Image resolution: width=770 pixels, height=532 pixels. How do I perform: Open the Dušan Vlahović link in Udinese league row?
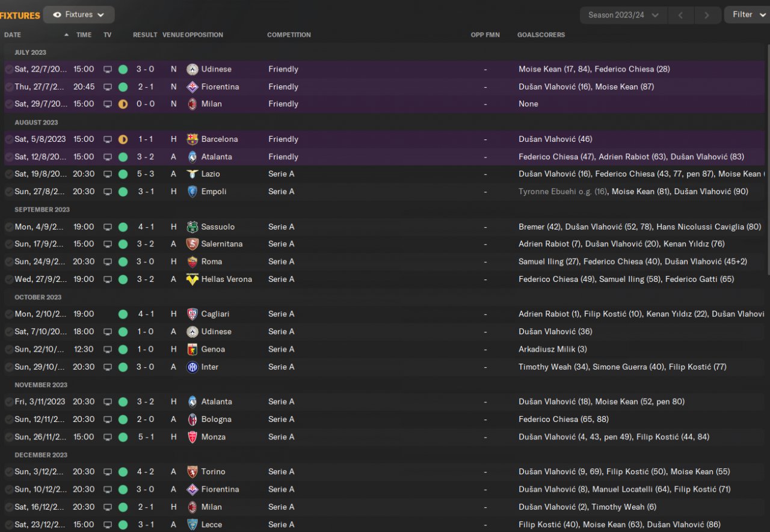[547, 332]
